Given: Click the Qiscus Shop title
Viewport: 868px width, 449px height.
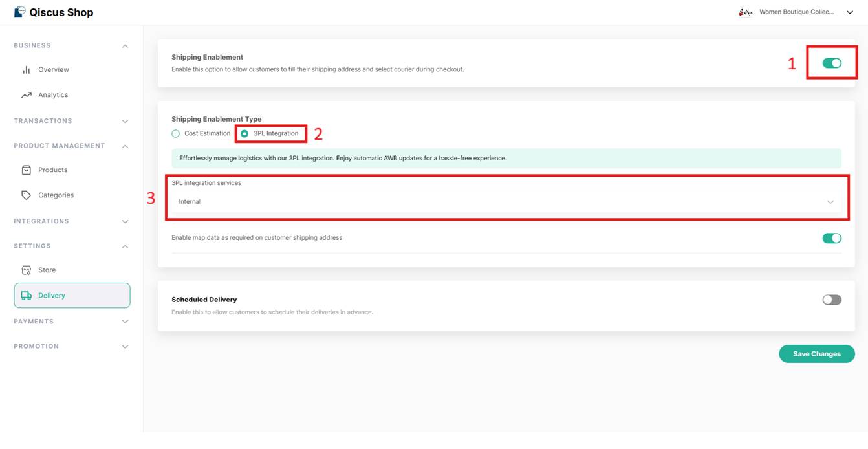Looking at the screenshot, I should click(61, 12).
